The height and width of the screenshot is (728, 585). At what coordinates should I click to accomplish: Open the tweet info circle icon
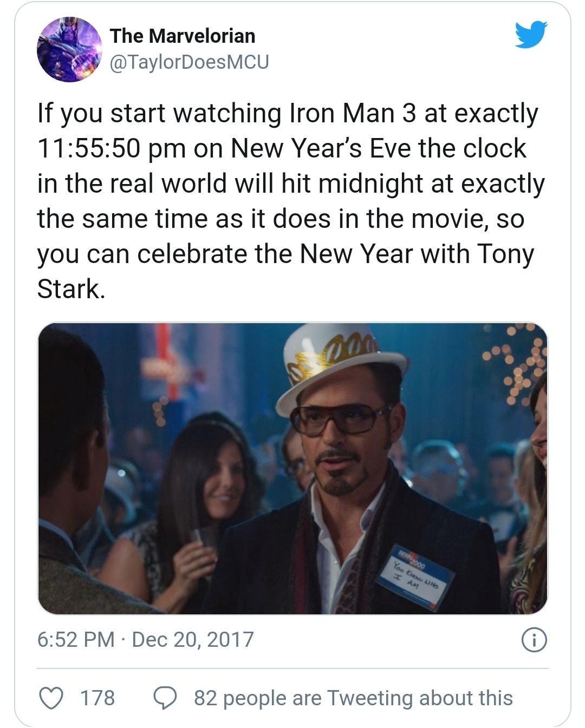coord(534,640)
